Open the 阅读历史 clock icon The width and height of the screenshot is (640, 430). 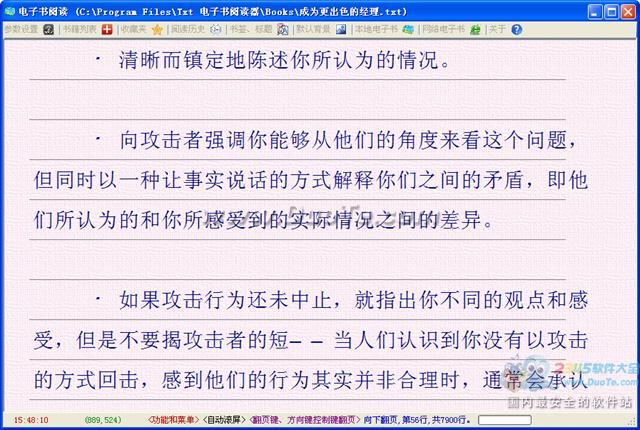213,30
